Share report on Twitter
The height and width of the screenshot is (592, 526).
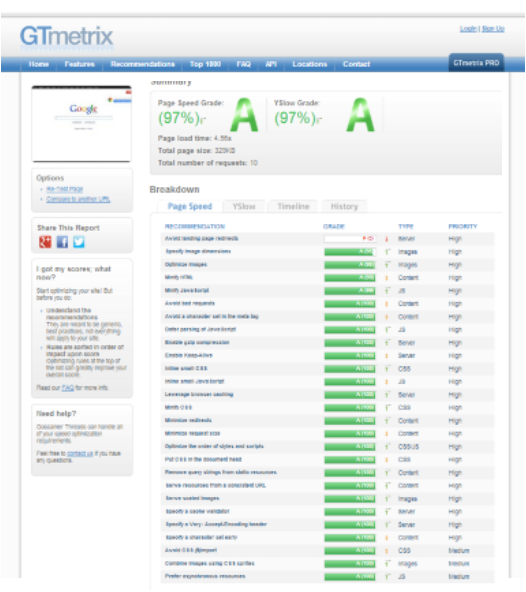79,242
